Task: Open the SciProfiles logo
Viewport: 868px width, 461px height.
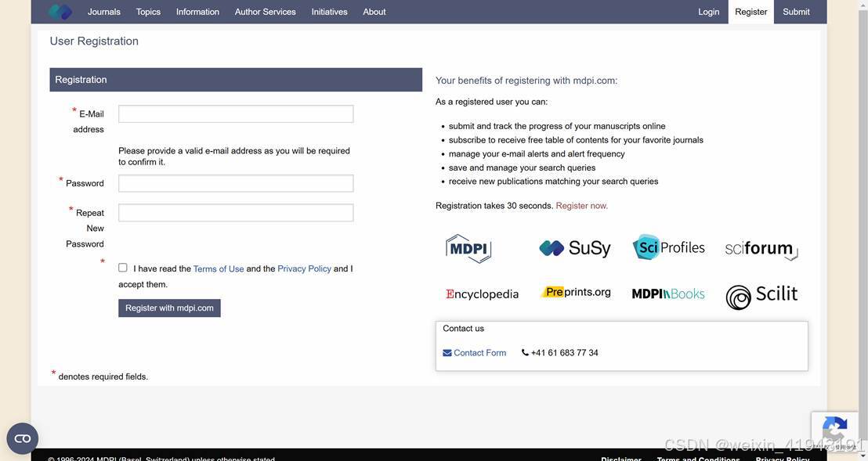Action: click(x=668, y=247)
